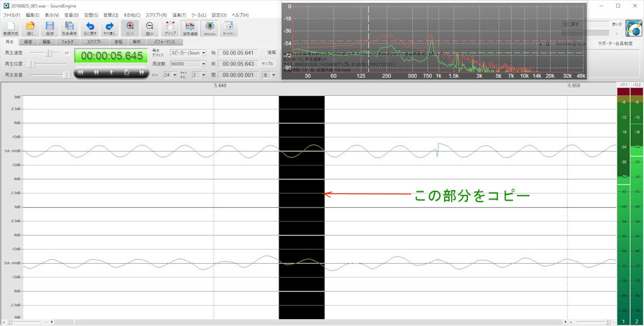This screenshot has height=326, width=644.
Task: Open the チャンネル 2 dropdown
Action: click(x=199, y=75)
